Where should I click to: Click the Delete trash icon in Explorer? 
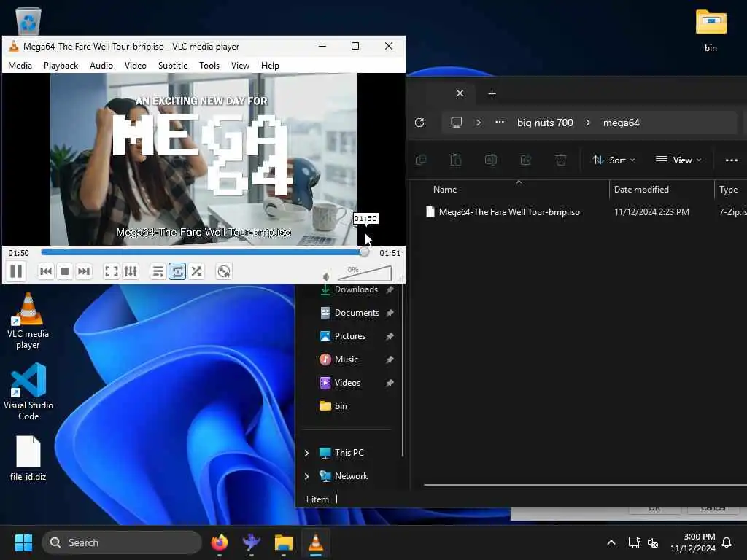pyautogui.click(x=561, y=160)
